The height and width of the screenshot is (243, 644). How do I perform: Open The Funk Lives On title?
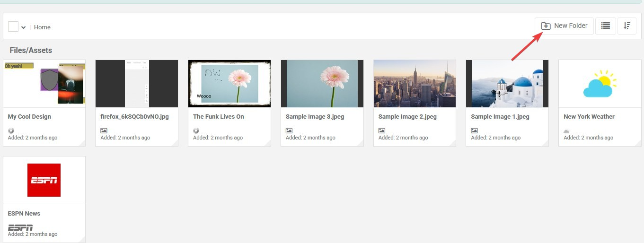click(219, 117)
